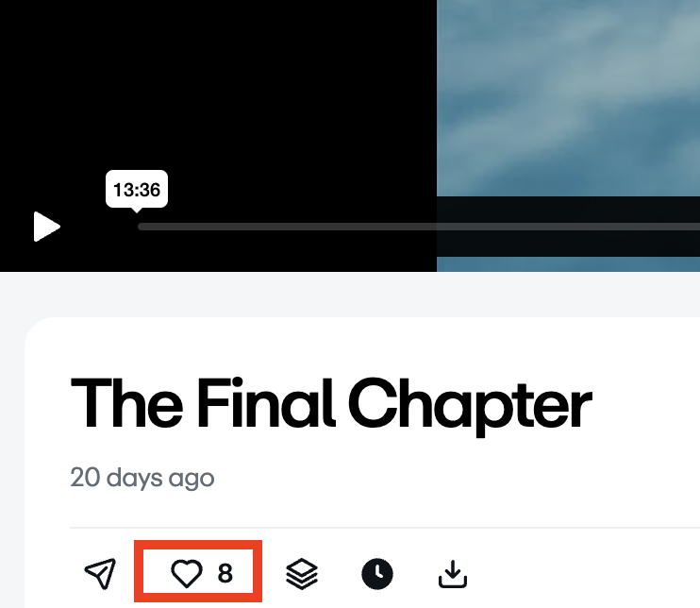Seek to the start of the progress bar
The image size is (700, 608).
coord(141,227)
